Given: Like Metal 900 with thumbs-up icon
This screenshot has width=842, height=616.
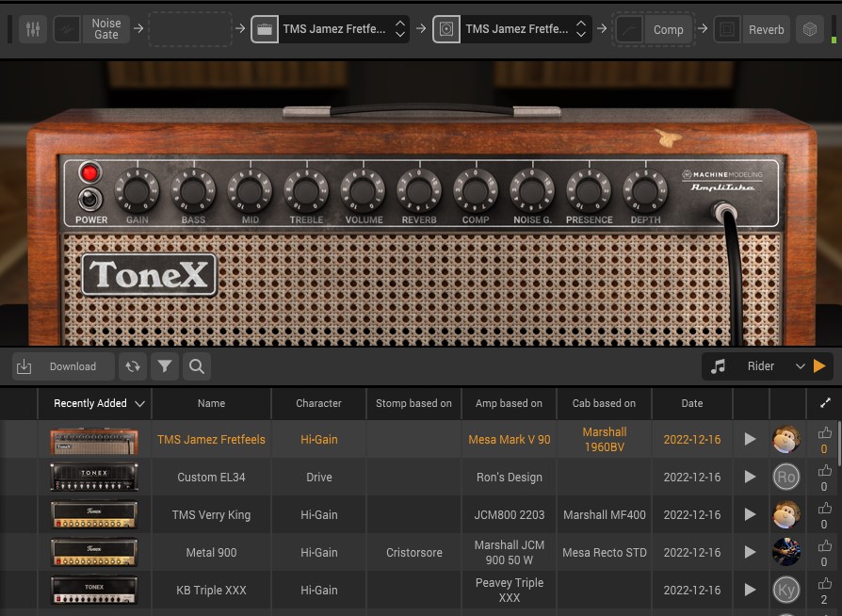Looking at the screenshot, I should (x=824, y=545).
